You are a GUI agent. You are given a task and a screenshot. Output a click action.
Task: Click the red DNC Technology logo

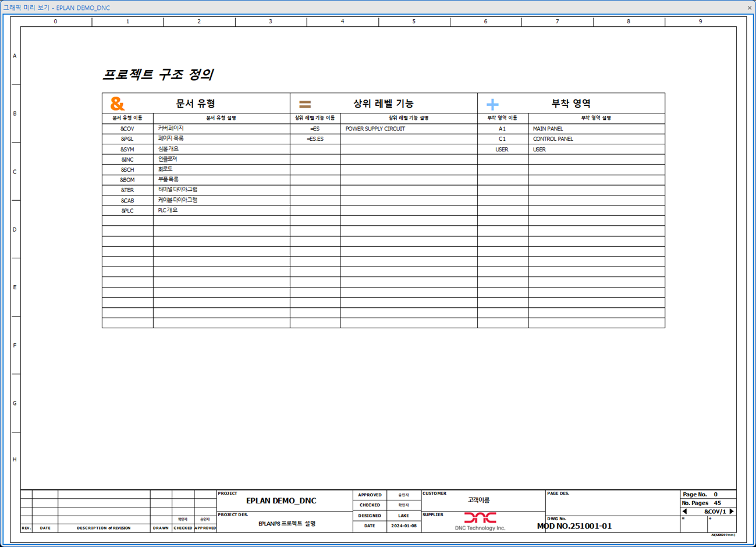pos(480,517)
